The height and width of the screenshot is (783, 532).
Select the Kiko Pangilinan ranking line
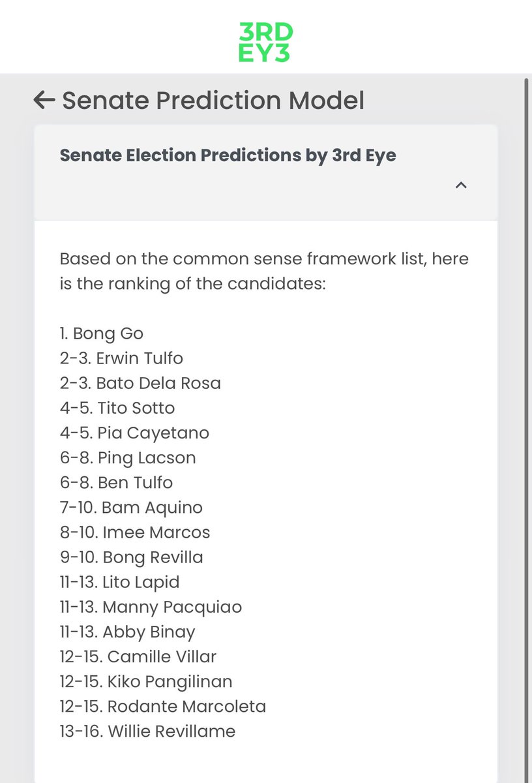(x=146, y=681)
